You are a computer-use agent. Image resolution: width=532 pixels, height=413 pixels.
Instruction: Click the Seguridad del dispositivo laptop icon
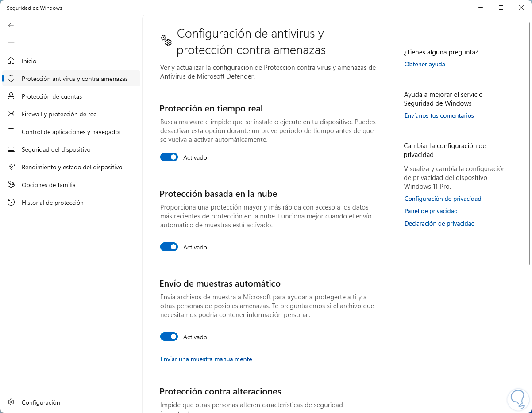(x=12, y=149)
